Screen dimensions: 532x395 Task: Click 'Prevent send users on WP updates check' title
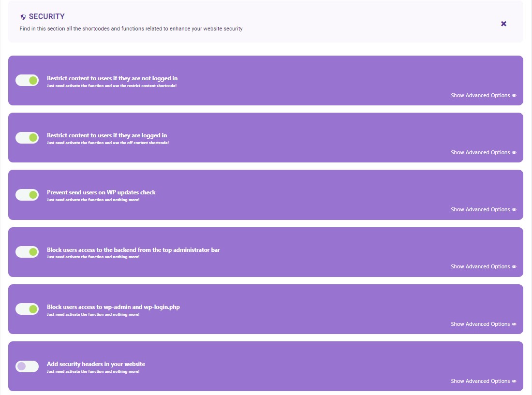click(x=101, y=192)
